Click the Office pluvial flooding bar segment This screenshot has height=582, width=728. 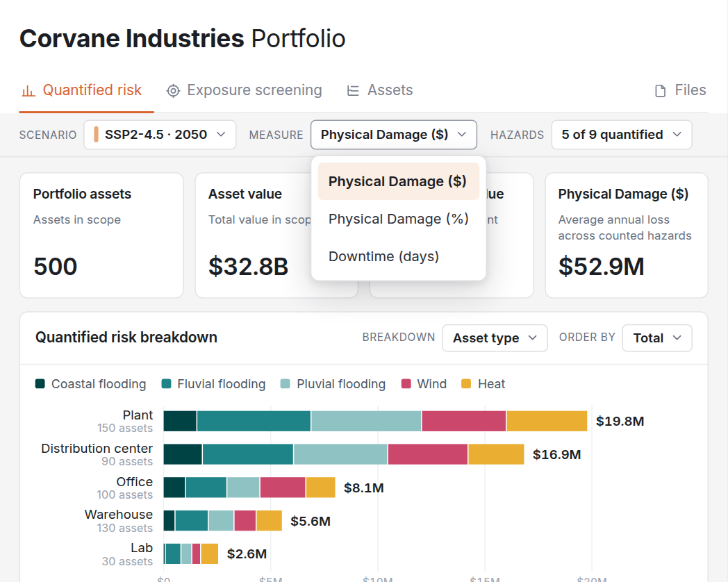coord(243,488)
